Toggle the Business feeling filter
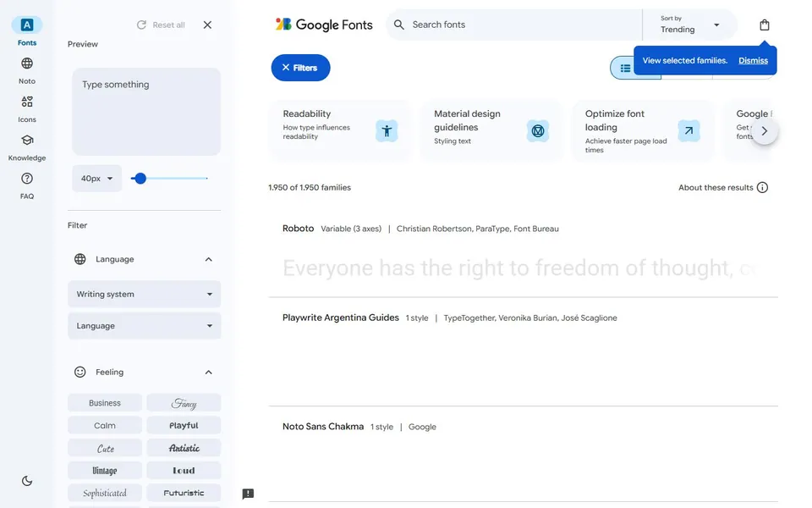Screen dimensions: 812x508 click(x=105, y=403)
